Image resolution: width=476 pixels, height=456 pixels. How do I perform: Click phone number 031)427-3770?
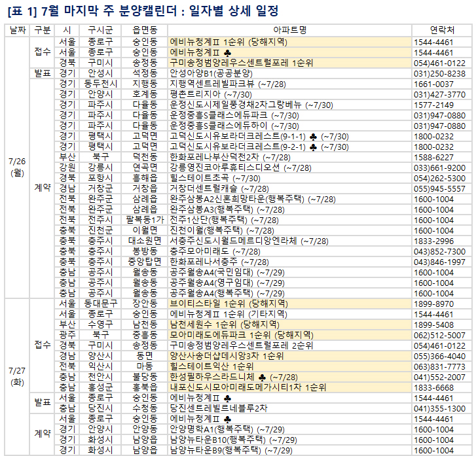(439, 94)
